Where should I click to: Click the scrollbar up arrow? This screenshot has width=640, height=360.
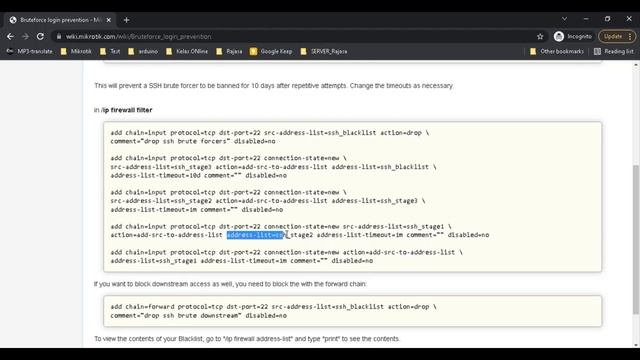point(636,64)
